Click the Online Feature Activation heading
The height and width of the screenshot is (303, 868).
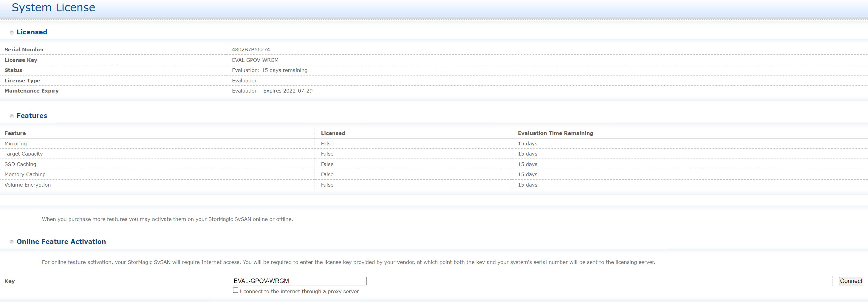point(61,242)
